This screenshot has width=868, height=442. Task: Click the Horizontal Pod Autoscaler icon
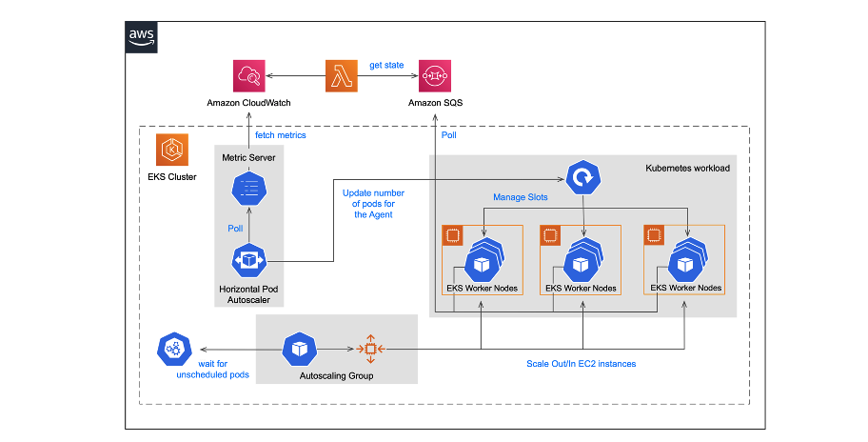(248, 260)
